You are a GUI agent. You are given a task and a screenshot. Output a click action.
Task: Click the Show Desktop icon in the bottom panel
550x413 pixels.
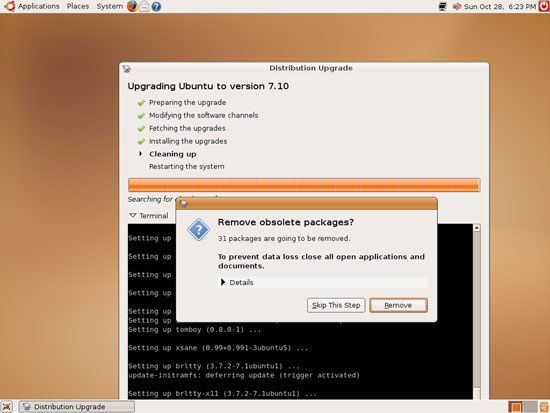coord(6,407)
